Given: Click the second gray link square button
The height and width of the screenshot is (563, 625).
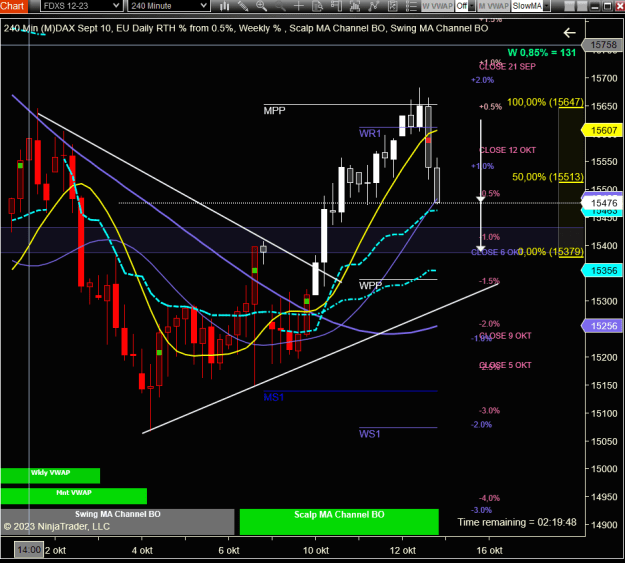Looking at the screenshot, I should [582, 6].
